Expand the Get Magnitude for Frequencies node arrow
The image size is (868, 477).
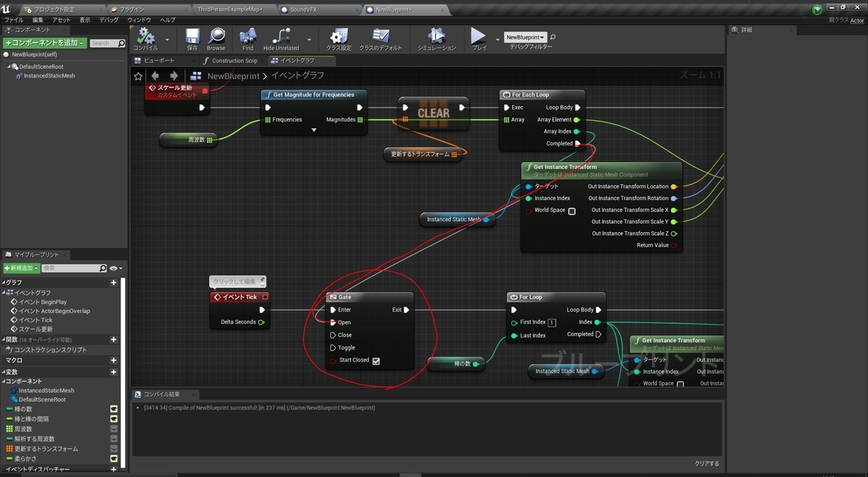coord(314,130)
